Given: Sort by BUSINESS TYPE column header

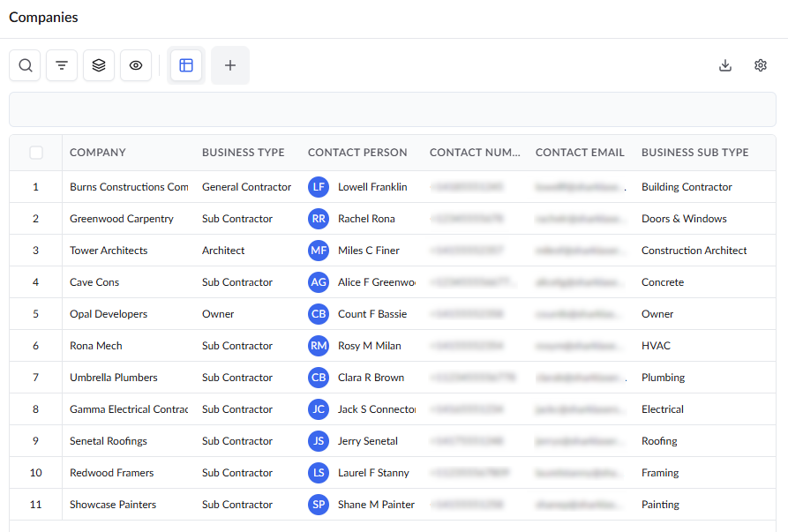Looking at the screenshot, I should coord(244,153).
